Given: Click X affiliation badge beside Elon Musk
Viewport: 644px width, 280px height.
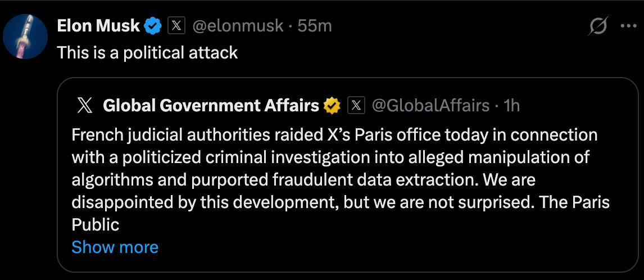Looking at the screenshot, I should (177, 25).
